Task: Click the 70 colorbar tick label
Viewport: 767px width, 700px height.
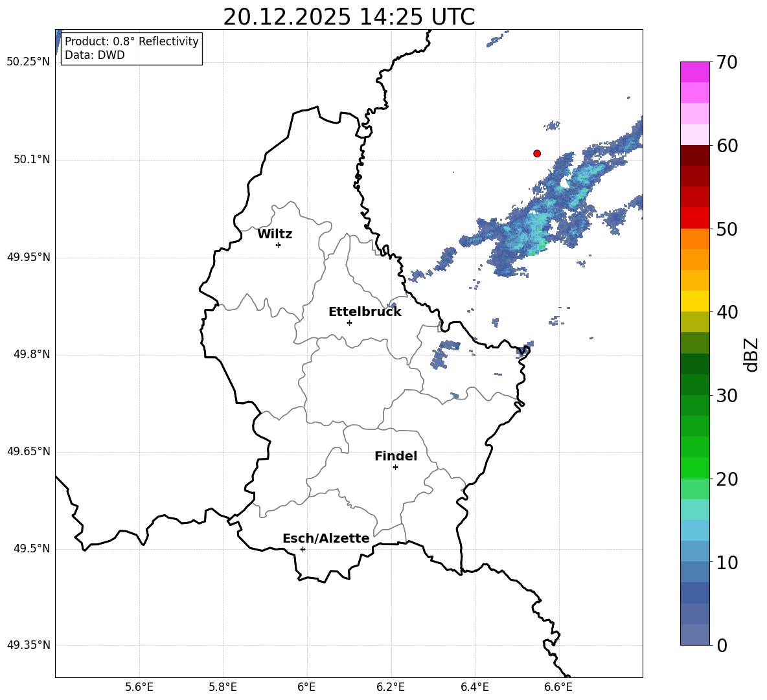Action: click(x=727, y=62)
